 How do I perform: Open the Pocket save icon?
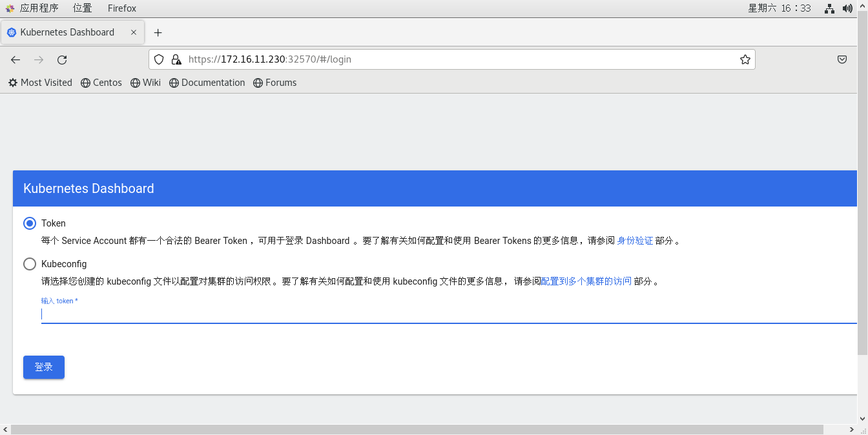point(842,59)
